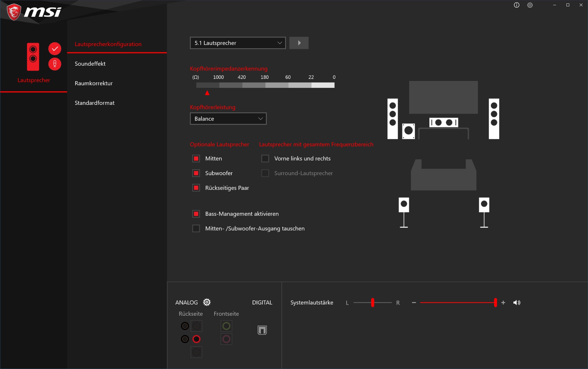The width and height of the screenshot is (588, 369).
Task: Open the Soundeffekt menu section
Action: coord(90,64)
